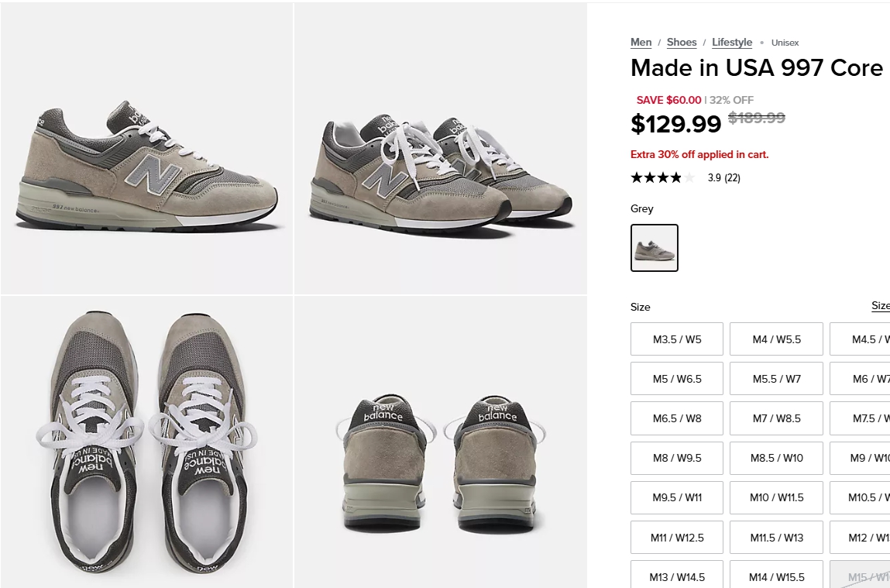Screen dimensions: 890x588
Task: Choose size M5.5 / W7
Action: tap(776, 379)
